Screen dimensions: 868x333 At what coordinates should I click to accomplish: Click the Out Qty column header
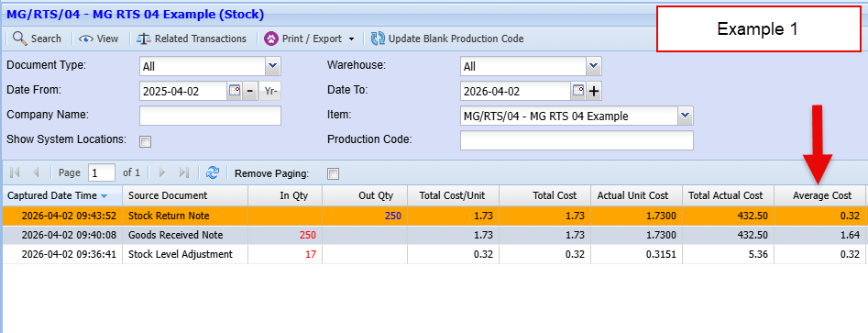365,195
